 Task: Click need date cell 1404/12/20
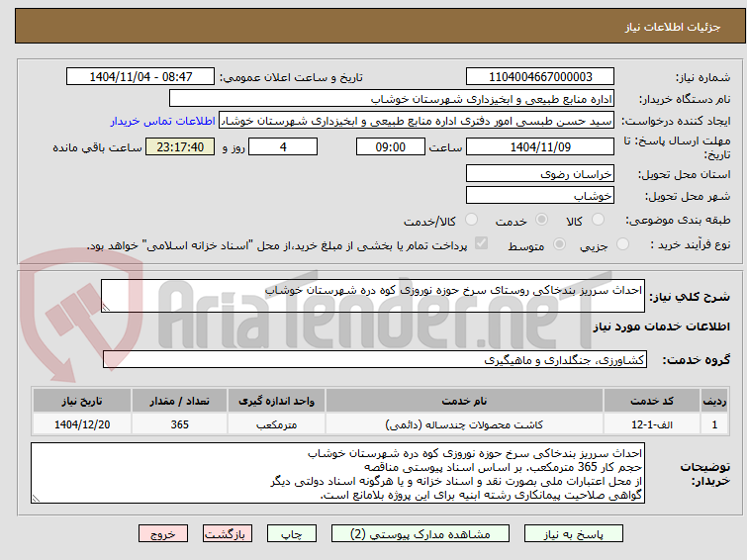coord(82,424)
